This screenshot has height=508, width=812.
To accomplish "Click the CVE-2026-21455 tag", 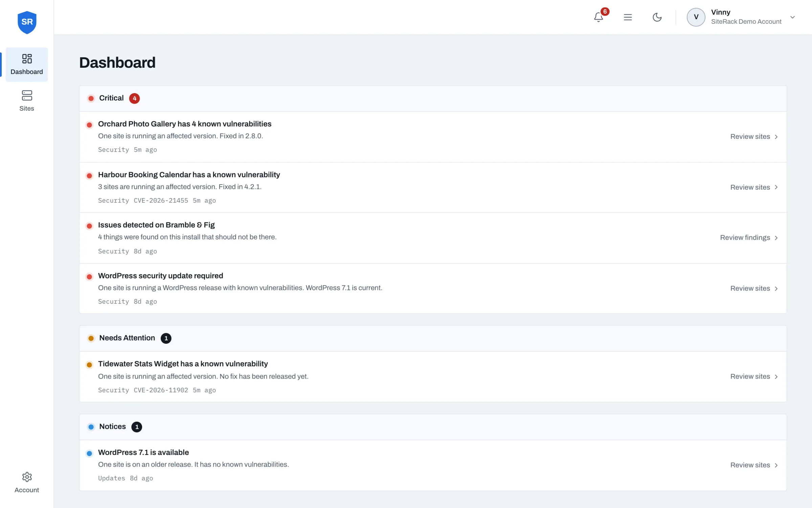I will coord(161,200).
